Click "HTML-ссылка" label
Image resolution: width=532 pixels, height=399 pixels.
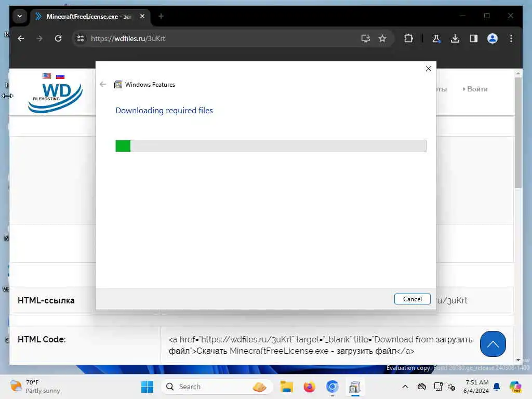tap(46, 300)
